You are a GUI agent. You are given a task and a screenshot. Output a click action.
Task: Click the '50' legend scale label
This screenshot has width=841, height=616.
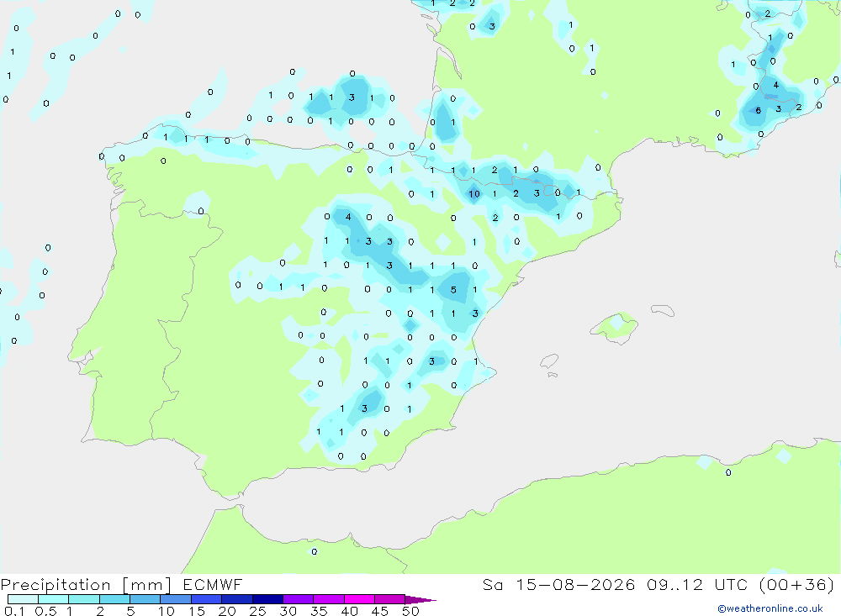coord(411,611)
